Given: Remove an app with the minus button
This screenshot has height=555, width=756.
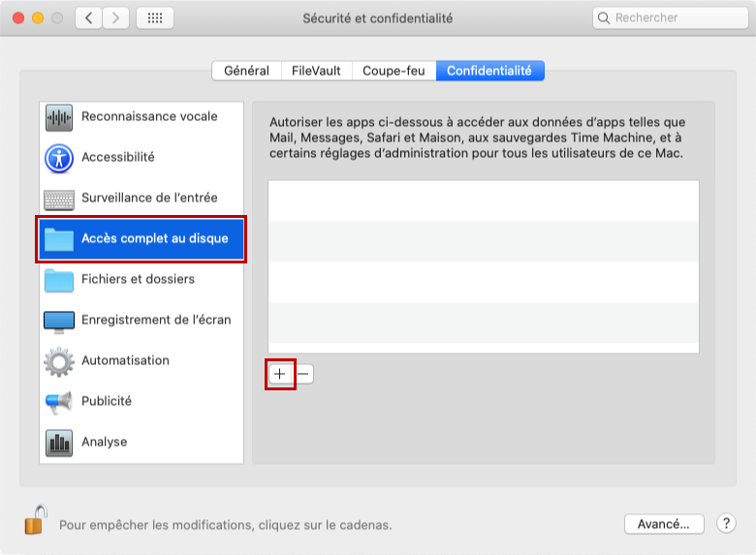Looking at the screenshot, I should pos(302,374).
